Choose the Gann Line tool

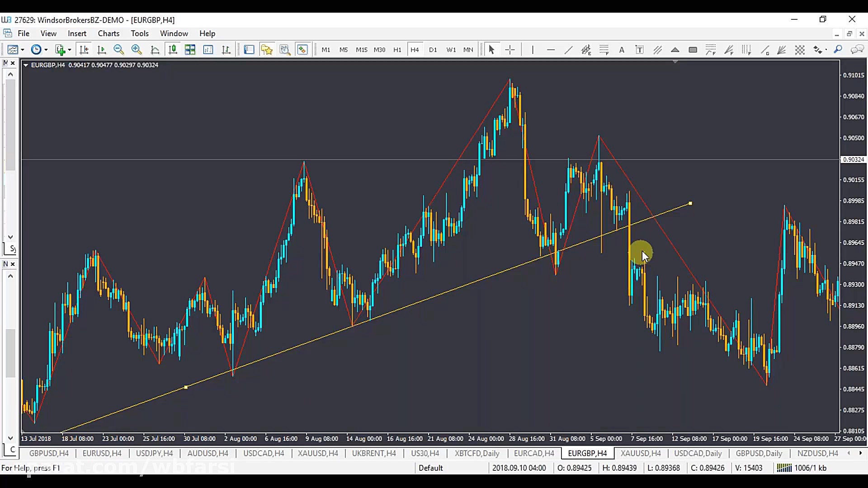tap(764, 50)
